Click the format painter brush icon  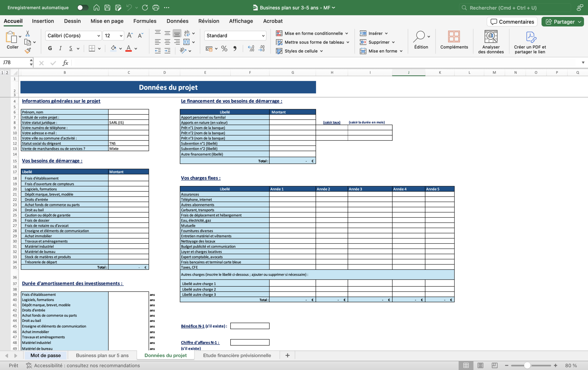tap(28, 51)
